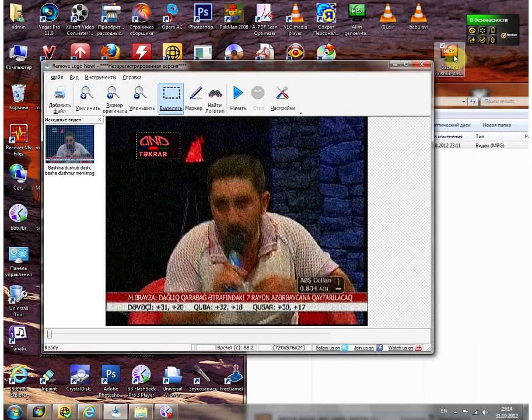Image resolution: width=532 pixels, height=420 pixels.
Task: Expand toolbar overflow arrow below Настройки
Action: click(x=300, y=113)
